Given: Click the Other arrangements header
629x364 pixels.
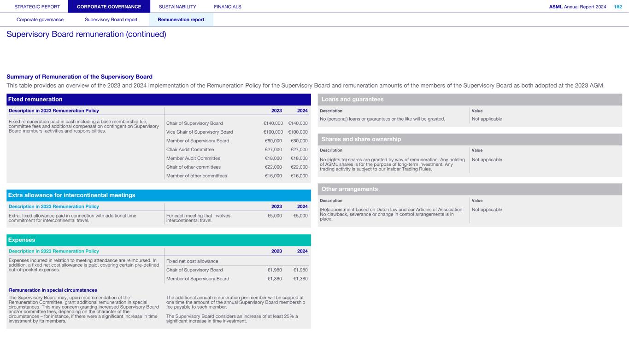Looking at the screenshot, I should pyautogui.click(x=349, y=189).
